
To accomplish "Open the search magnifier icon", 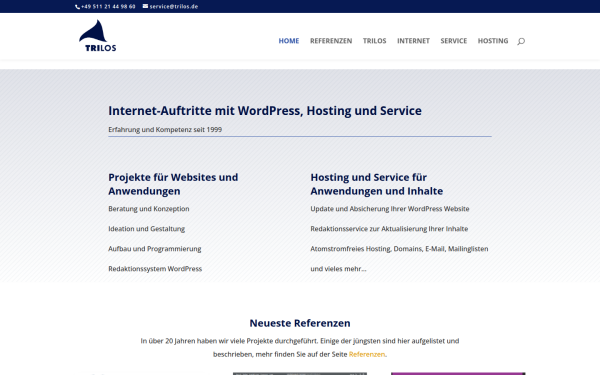I will click(521, 41).
